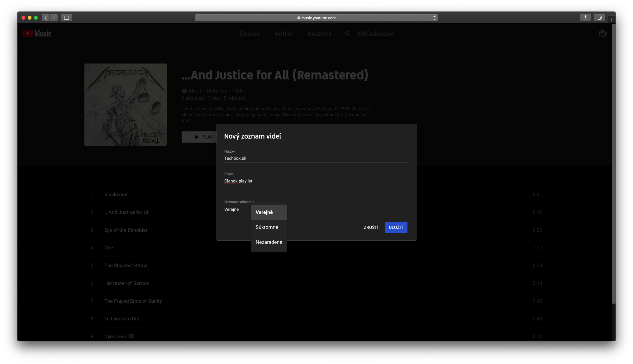The image size is (633, 364).
Task: Open the user profile avatar
Action: (603, 34)
